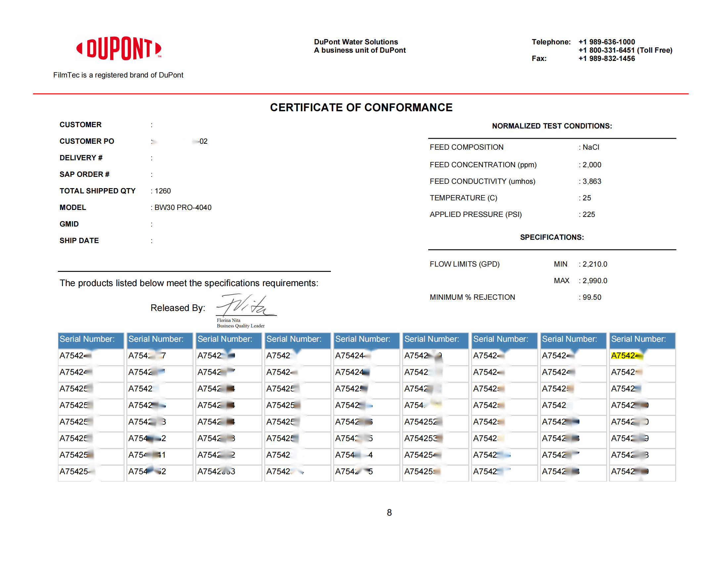Select the maximum flow value 2,990.0
This screenshot has width=728, height=563.
[x=594, y=281]
